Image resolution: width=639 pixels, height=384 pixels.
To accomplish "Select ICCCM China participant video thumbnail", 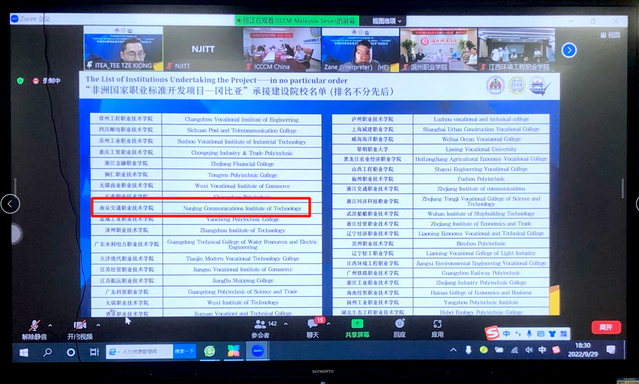I will (x=282, y=50).
